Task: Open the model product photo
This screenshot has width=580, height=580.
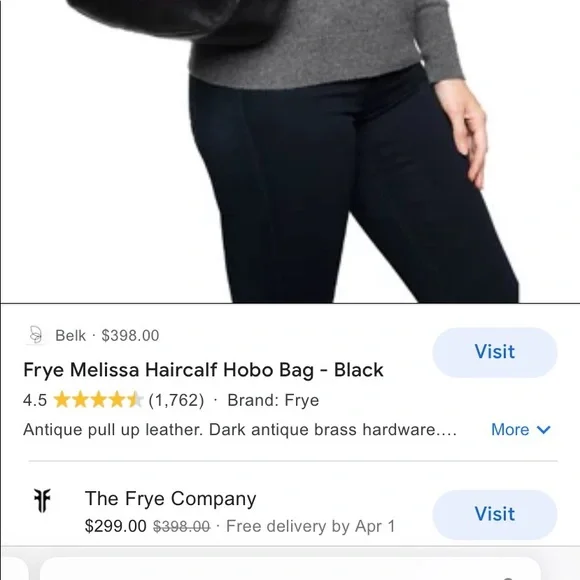Action: click(x=290, y=151)
